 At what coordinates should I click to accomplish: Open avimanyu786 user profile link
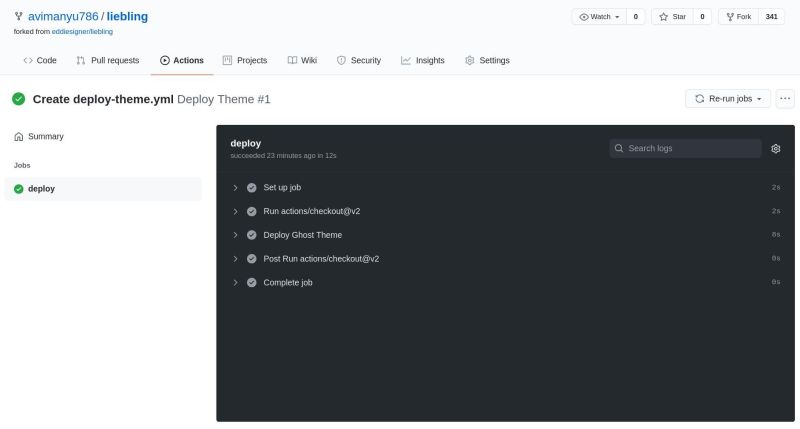(63, 16)
